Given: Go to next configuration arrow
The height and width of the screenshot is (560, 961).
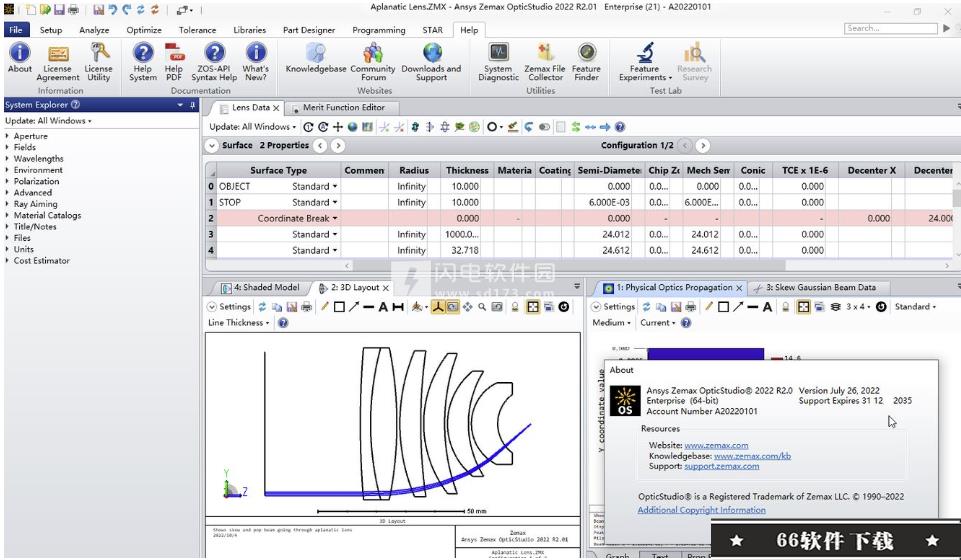Looking at the screenshot, I should pyautogui.click(x=703, y=146).
